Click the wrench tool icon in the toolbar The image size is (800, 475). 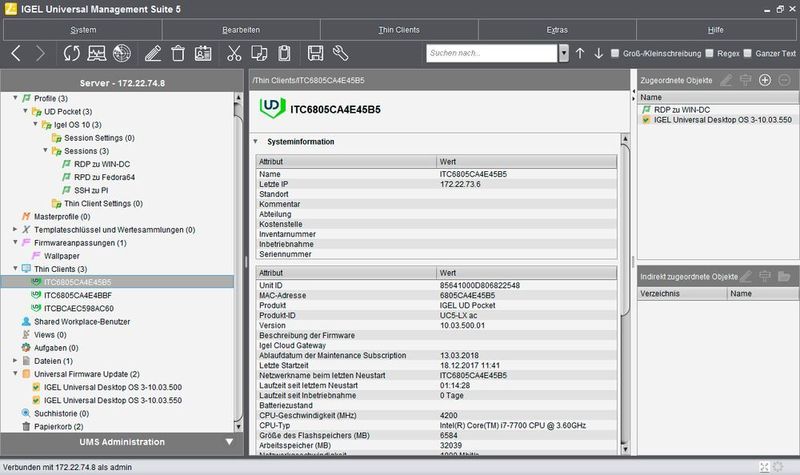coord(340,53)
